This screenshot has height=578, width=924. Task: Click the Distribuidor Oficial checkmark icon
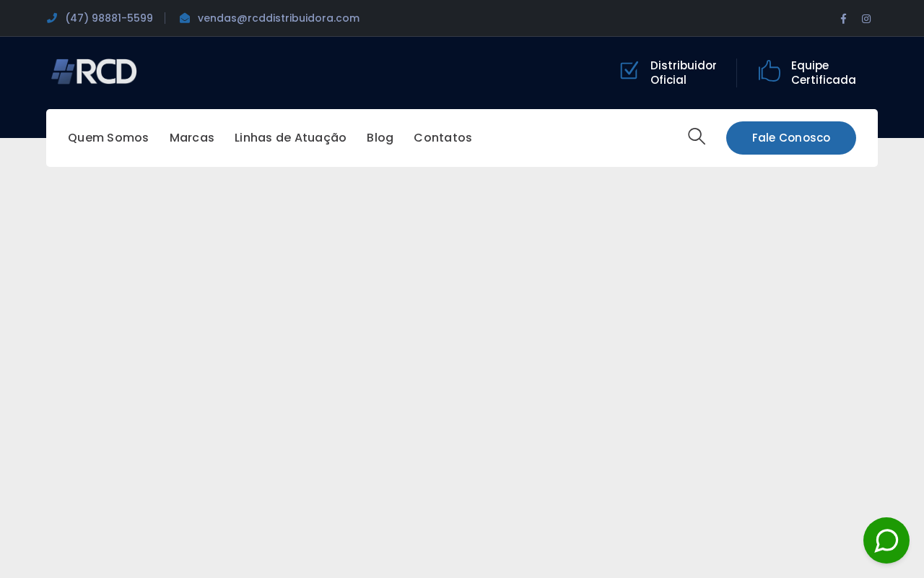tap(629, 71)
